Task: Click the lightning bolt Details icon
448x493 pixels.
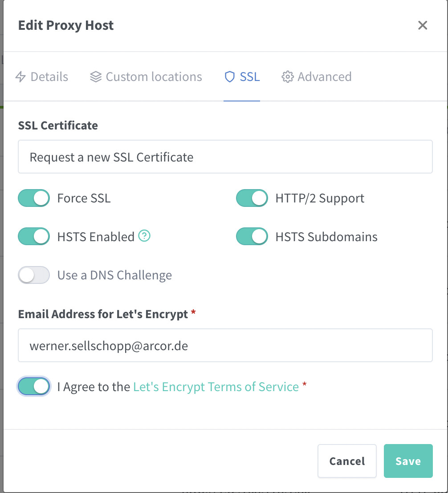Action: 20,77
